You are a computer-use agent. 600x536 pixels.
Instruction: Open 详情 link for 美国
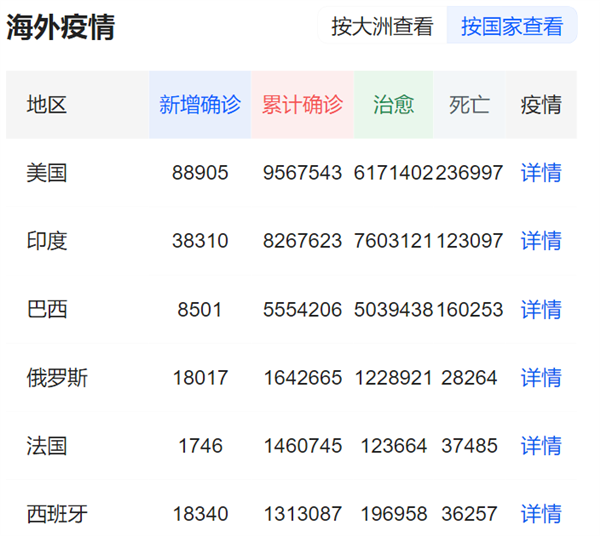[541, 173]
